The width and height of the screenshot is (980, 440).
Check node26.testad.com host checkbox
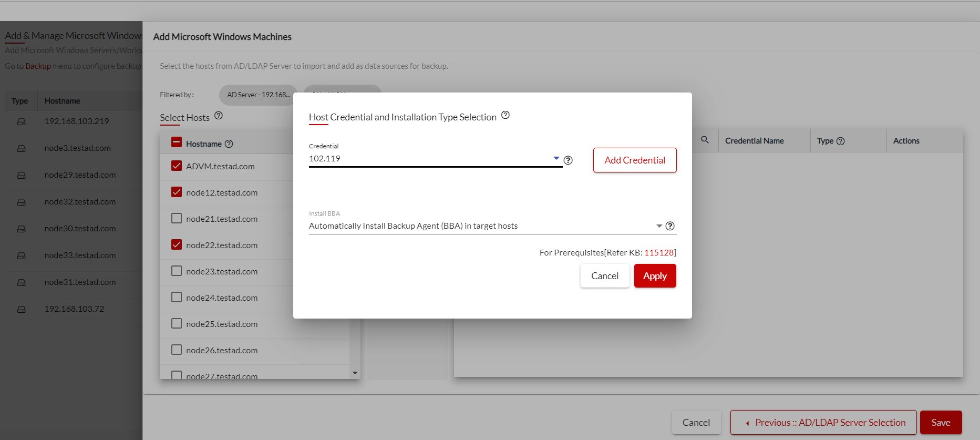[x=177, y=350]
